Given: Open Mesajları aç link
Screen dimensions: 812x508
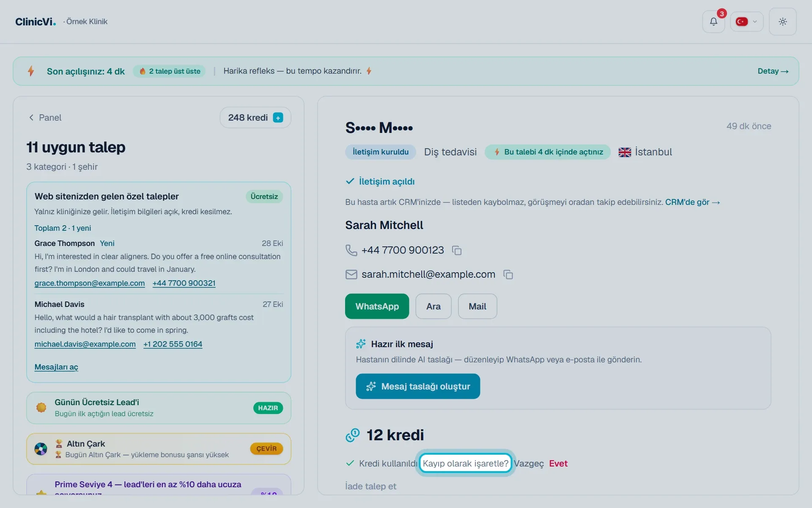Looking at the screenshot, I should pyautogui.click(x=56, y=367).
